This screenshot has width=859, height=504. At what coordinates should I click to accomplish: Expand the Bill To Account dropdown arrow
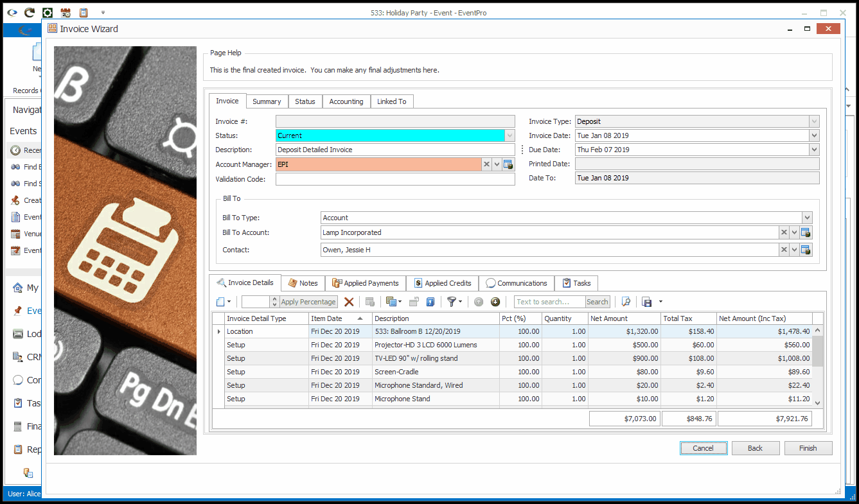click(x=795, y=232)
